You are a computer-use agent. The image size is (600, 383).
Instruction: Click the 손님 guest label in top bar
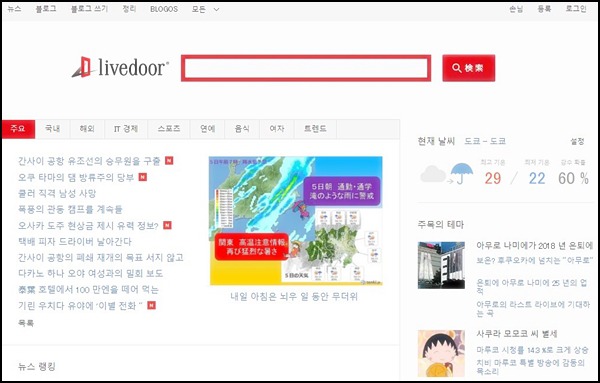[x=516, y=9]
